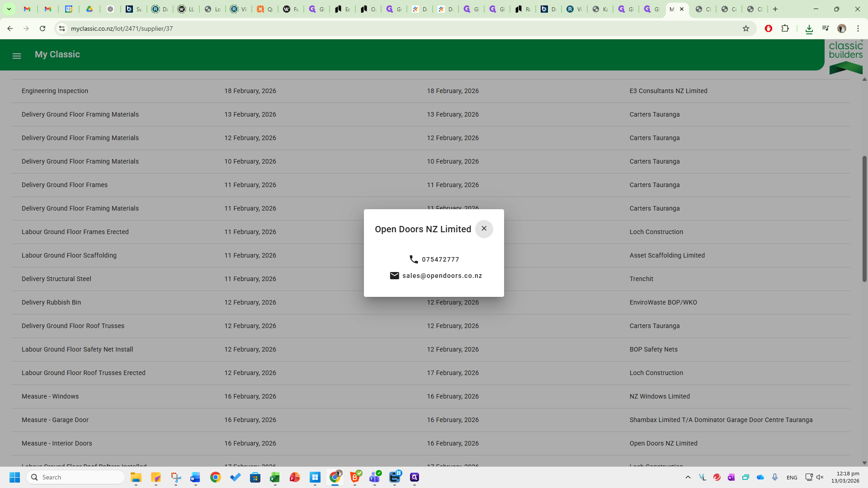Click sales@opendoors.co.nz email address

pos(442,276)
